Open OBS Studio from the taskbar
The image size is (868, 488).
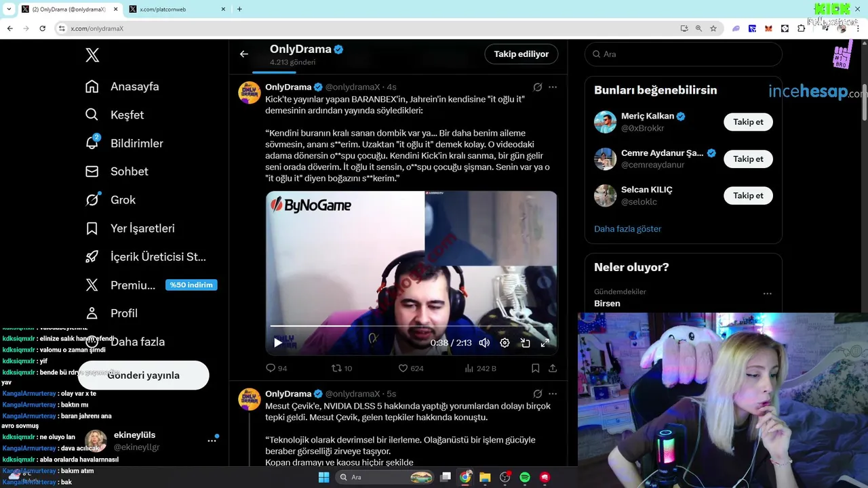pyautogui.click(x=505, y=477)
